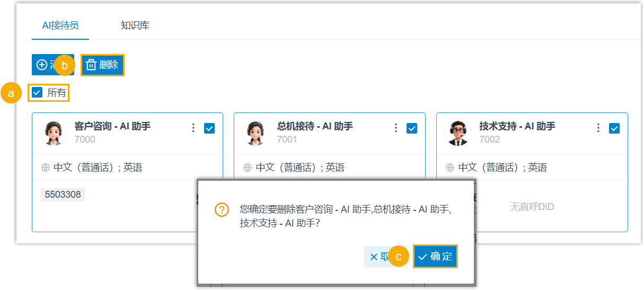The image size is (644, 290).
Task: Click the 客户咨询 AI 助手 avatar
Action: (x=54, y=133)
